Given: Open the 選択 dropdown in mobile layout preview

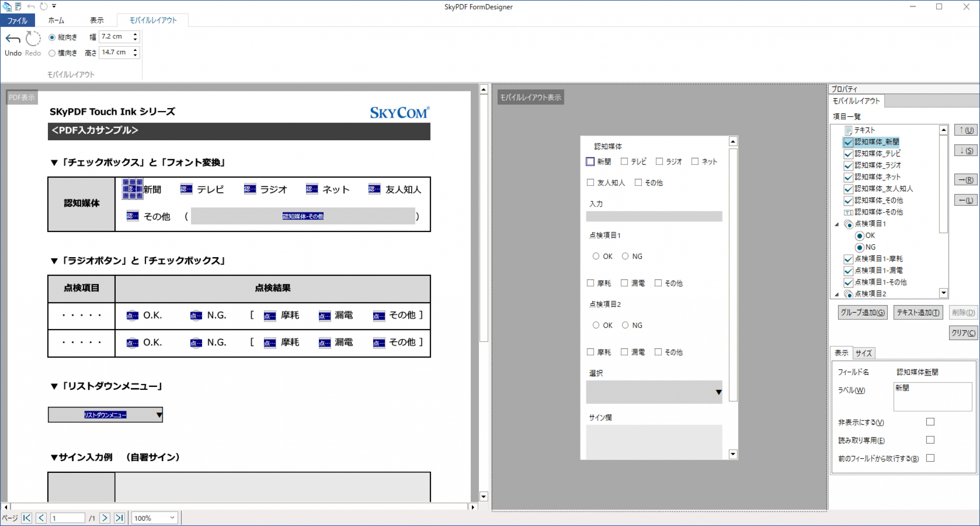Looking at the screenshot, I should tap(654, 392).
